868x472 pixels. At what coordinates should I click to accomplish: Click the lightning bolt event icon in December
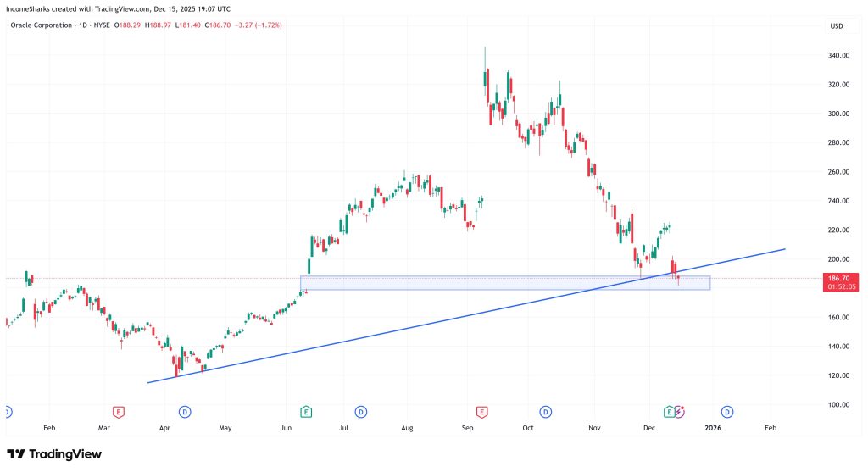click(678, 412)
